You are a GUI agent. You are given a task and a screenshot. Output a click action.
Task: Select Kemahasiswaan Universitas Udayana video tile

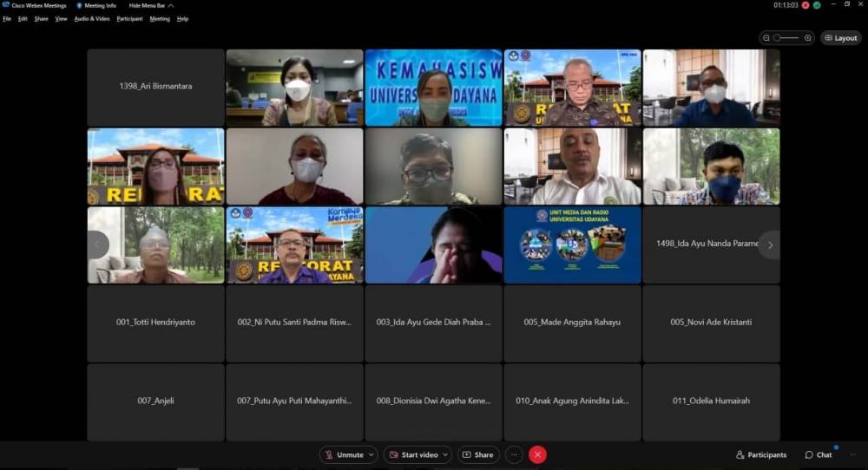(x=433, y=88)
